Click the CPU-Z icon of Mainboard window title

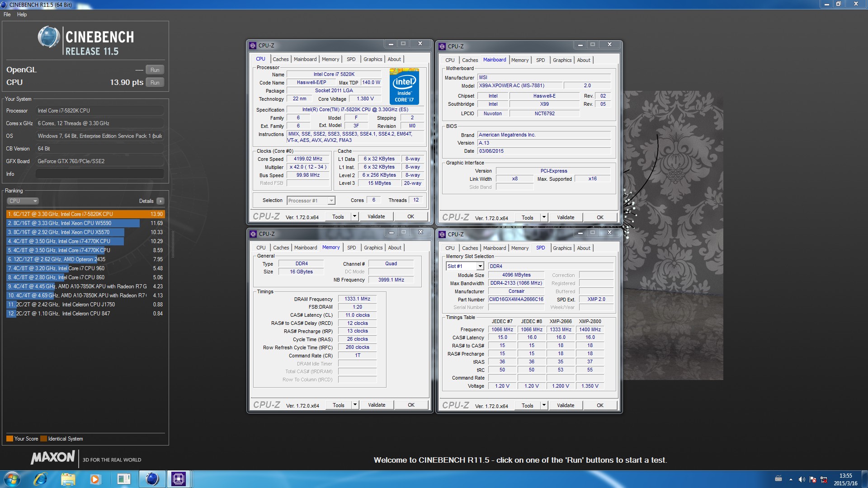click(x=442, y=46)
